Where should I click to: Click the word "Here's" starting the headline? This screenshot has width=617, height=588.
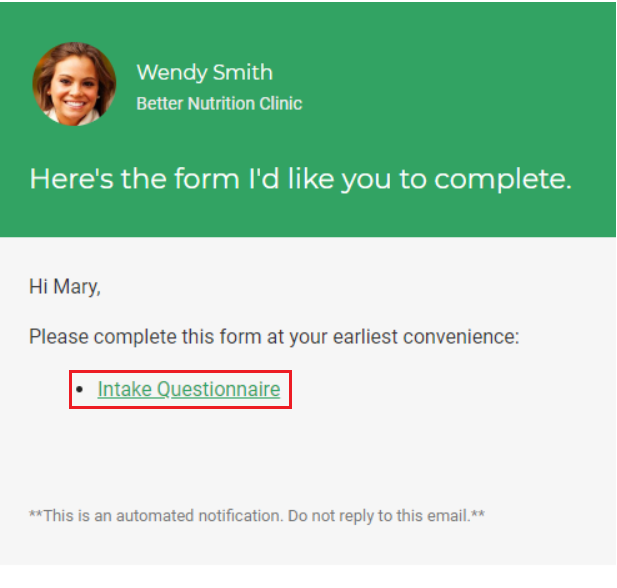tap(72, 179)
